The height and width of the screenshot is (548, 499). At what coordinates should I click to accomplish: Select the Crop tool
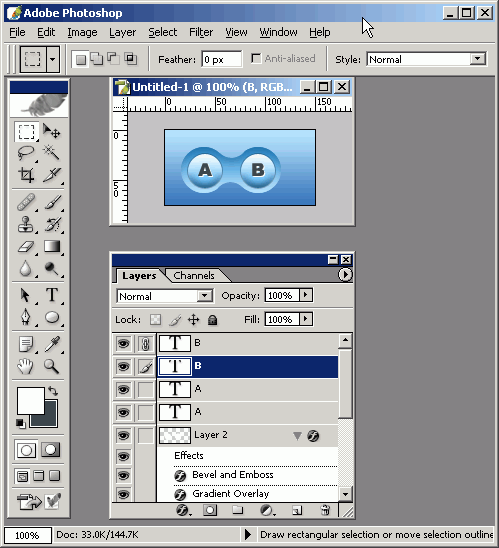[26, 175]
